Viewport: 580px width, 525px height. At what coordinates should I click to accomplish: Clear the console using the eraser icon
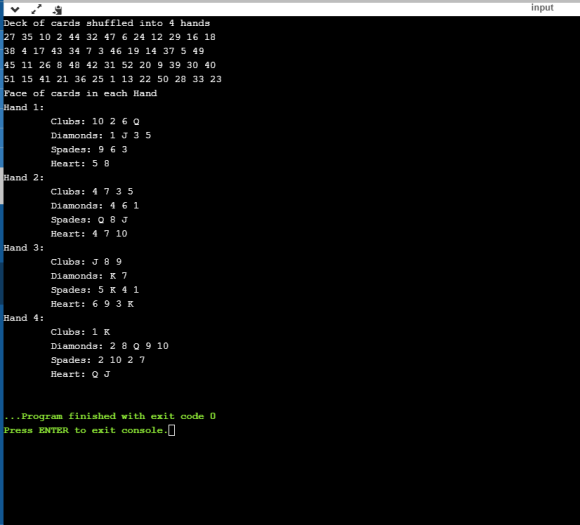coord(57,10)
